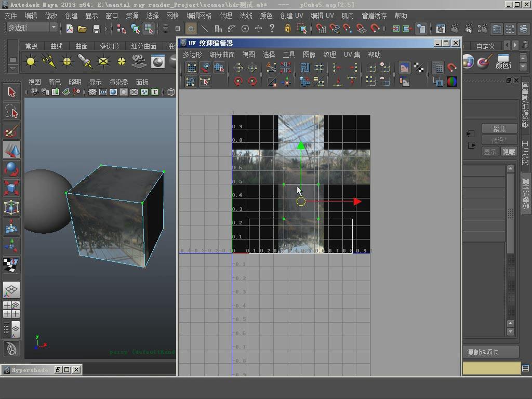Image resolution: width=532 pixels, height=399 pixels.
Task: Open the 图像 menu in UV editor
Action: pyautogui.click(x=309, y=55)
